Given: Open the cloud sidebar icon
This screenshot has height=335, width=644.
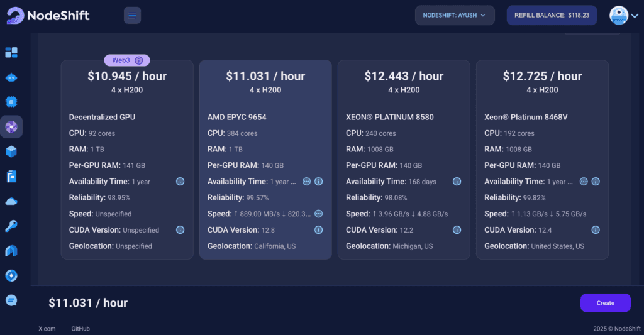Looking at the screenshot, I should (x=11, y=201).
